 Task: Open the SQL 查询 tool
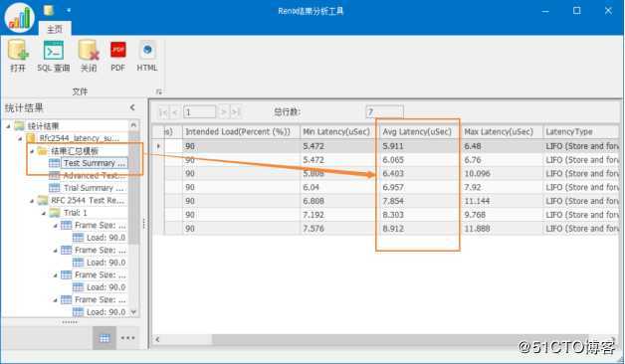click(x=54, y=56)
